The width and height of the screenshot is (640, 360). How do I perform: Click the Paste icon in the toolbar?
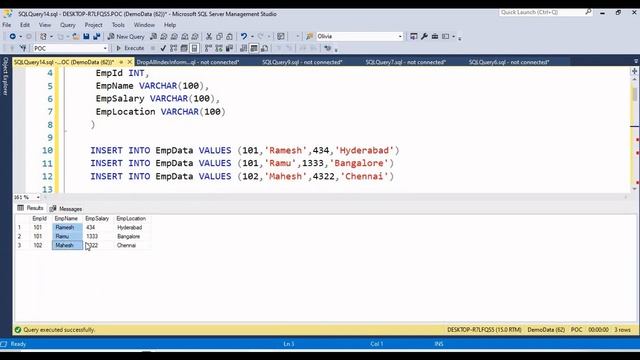(229, 36)
